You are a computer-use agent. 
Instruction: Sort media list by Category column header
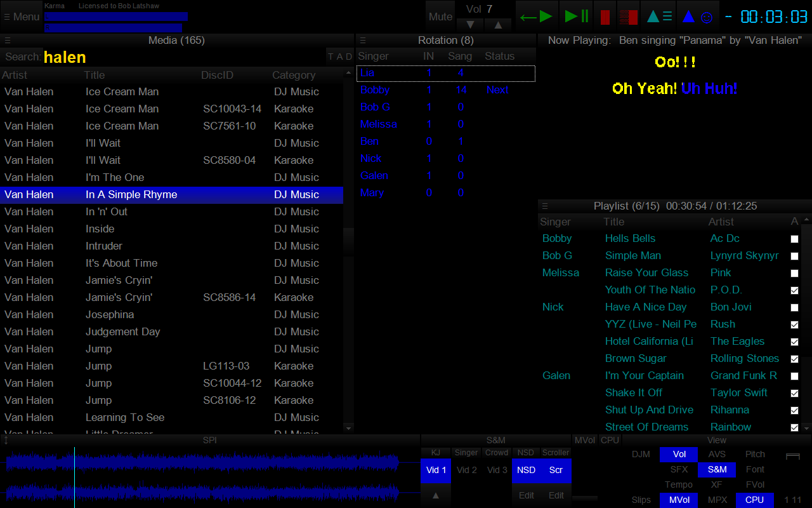[x=294, y=75]
